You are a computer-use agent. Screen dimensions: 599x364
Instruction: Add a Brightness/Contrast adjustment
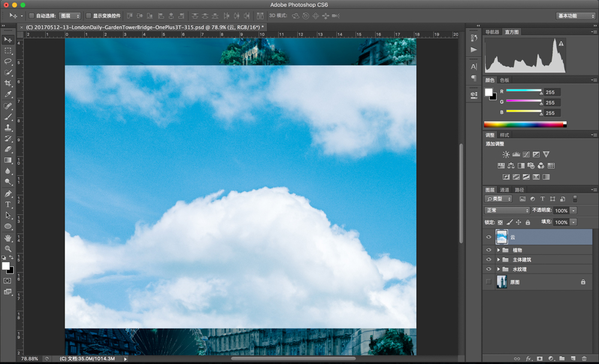coord(506,154)
